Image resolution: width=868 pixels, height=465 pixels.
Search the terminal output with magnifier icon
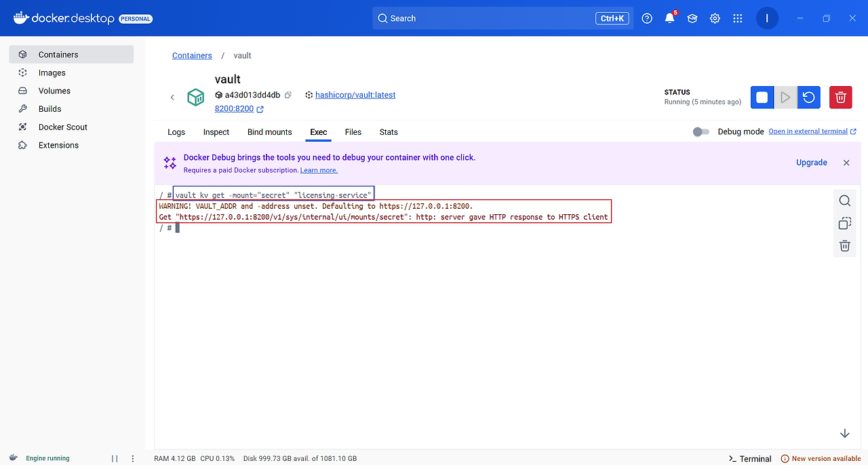point(844,201)
